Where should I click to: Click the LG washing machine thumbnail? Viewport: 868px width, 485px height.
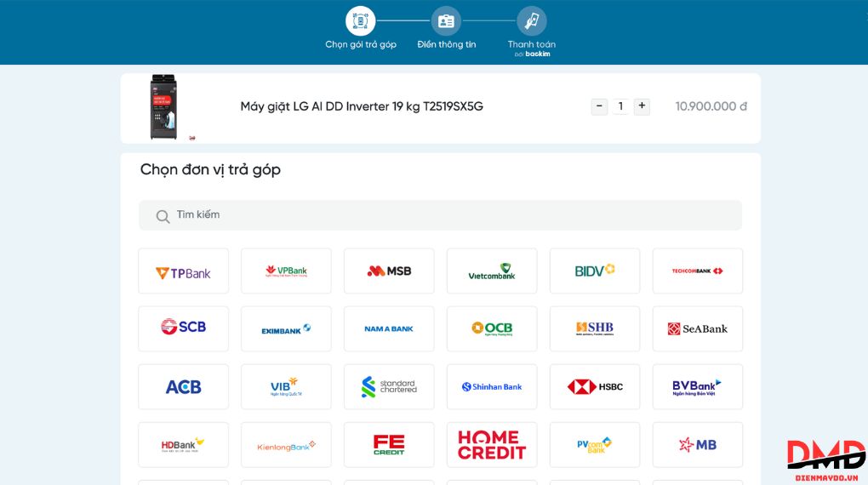(x=164, y=106)
